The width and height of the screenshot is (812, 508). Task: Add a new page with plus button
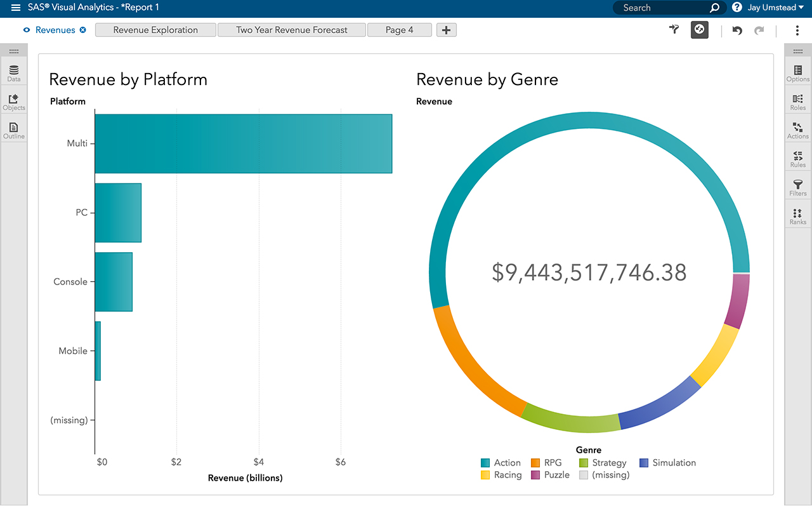(447, 30)
